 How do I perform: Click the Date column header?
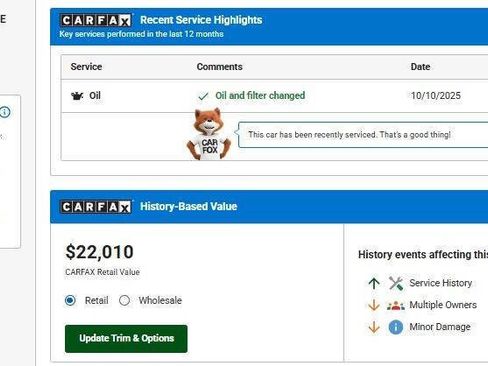pyautogui.click(x=420, y=67)
